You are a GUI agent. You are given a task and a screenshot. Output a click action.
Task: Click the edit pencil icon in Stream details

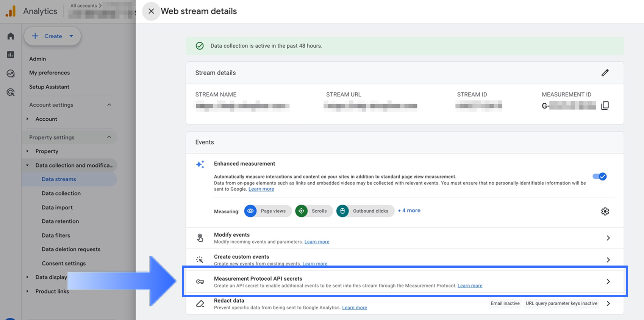click(x=605, y=73)
